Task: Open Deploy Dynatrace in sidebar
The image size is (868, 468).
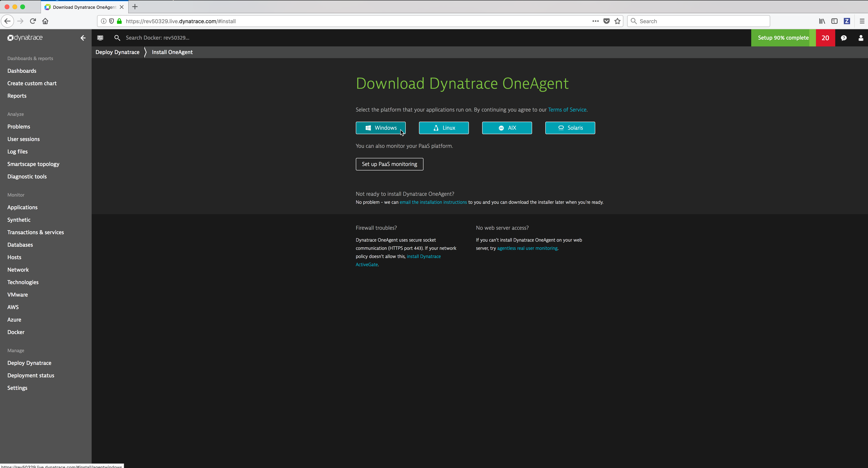Action: pyautogui.click(x=29, y=363)
